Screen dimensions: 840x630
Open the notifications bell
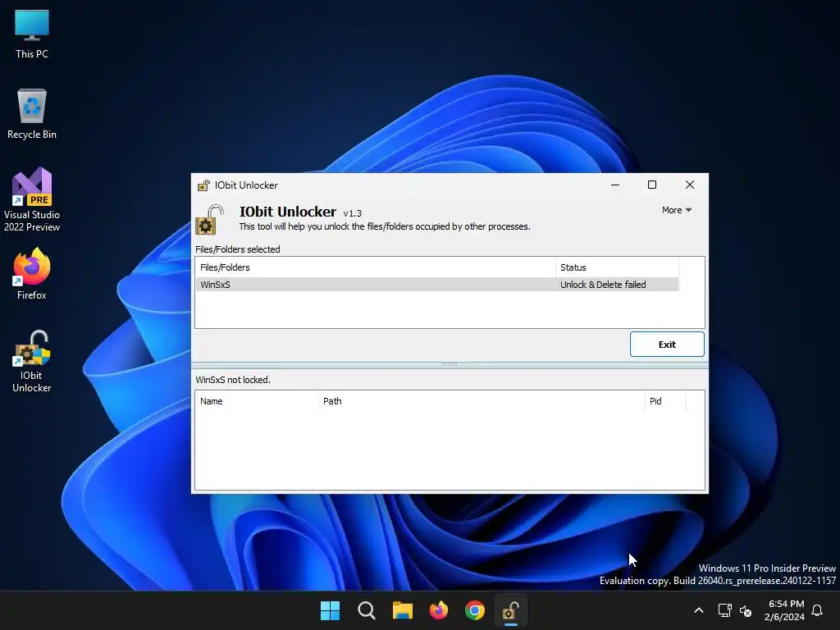coord(818,610)
